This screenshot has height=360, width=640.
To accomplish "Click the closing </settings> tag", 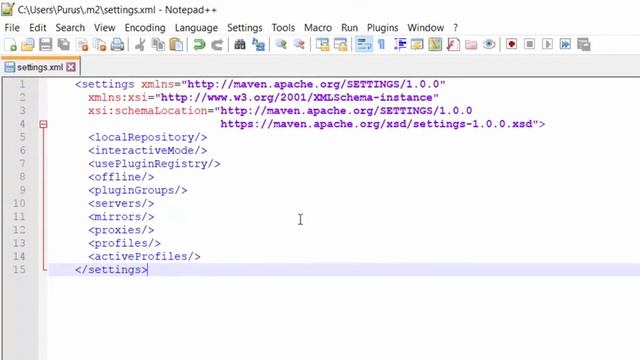I will [111, 270].
